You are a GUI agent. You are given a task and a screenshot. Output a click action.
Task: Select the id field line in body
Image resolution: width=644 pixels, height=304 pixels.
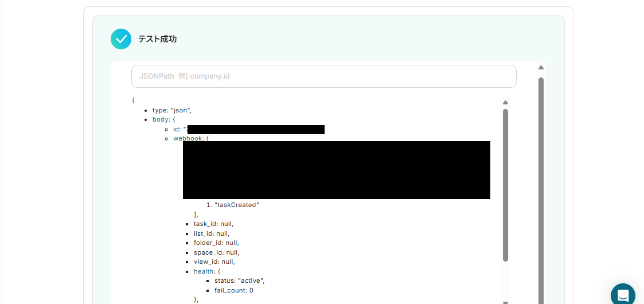tap(249, 130)
